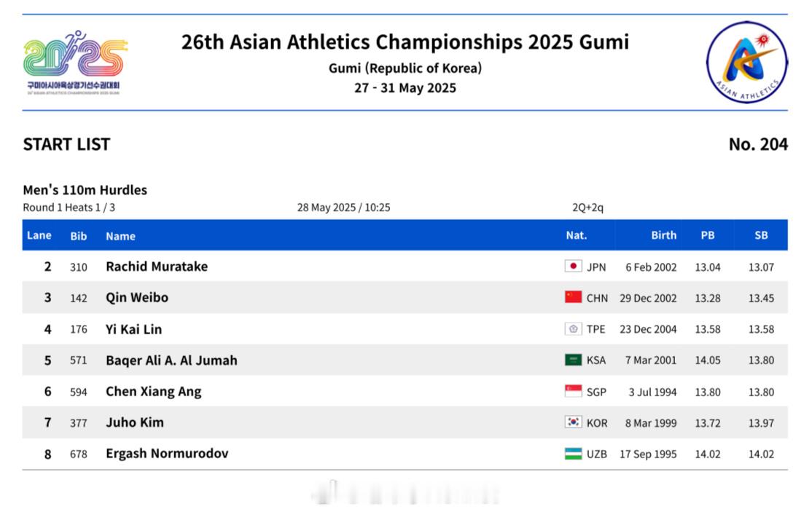Click the Saudi Arabia flag icon
Viewport: 812px width, 512px height.
click(573, 360)
